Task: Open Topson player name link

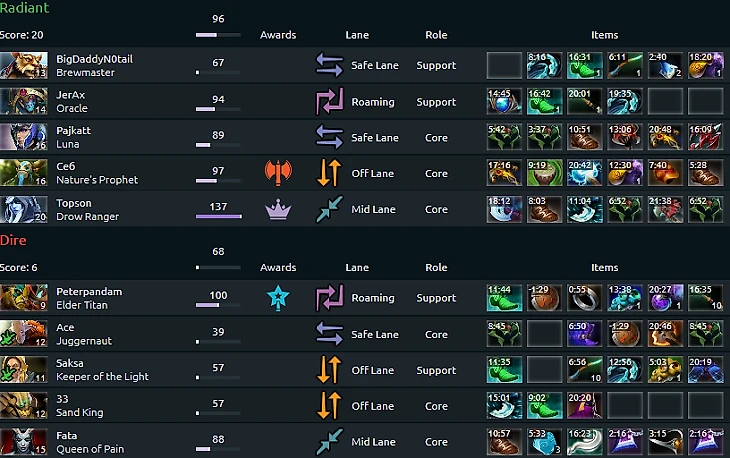Action: [74, 203]
